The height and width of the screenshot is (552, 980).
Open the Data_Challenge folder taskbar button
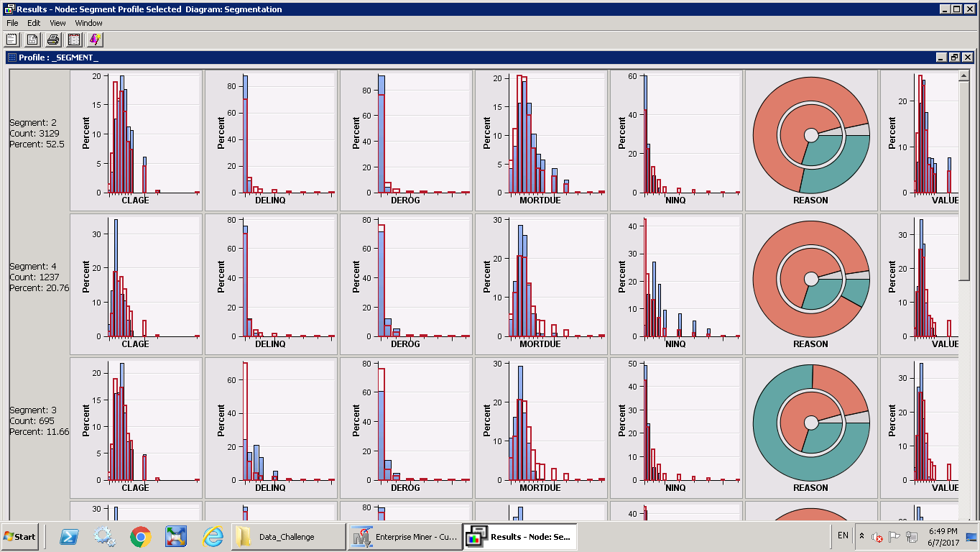288,537
